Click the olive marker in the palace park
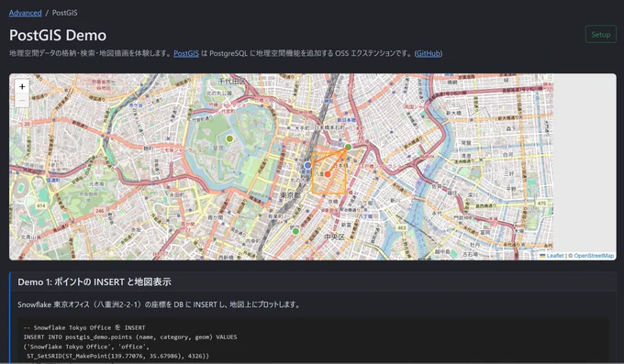The width and height of the screenshot is (624, 364). [229, 138]
